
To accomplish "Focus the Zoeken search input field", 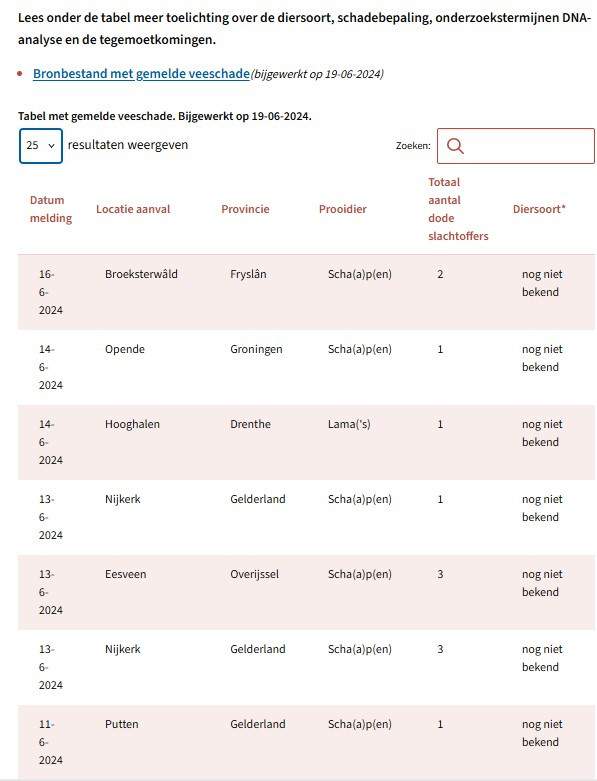I will click(x=516, y=146).
